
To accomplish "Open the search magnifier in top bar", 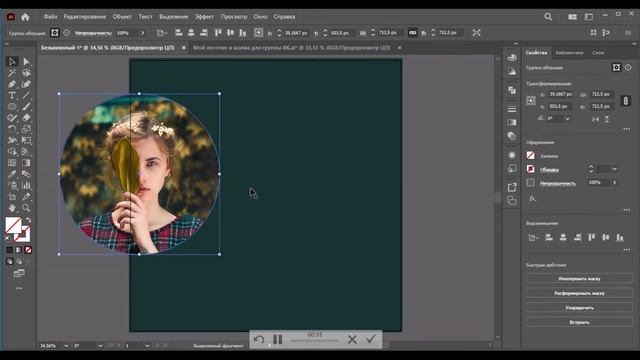I will tap(548, 17).
